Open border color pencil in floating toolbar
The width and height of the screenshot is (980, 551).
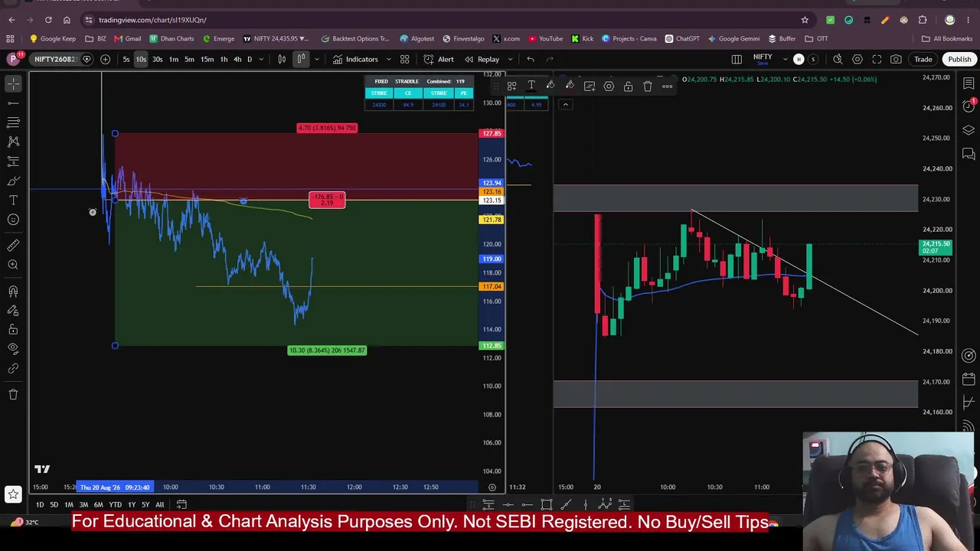click(x=570, y=86)
